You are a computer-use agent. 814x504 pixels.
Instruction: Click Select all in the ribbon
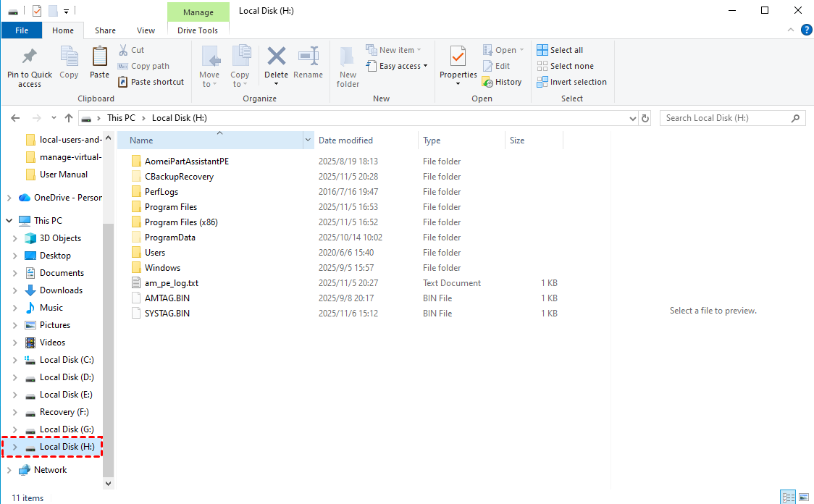[559, 50]
